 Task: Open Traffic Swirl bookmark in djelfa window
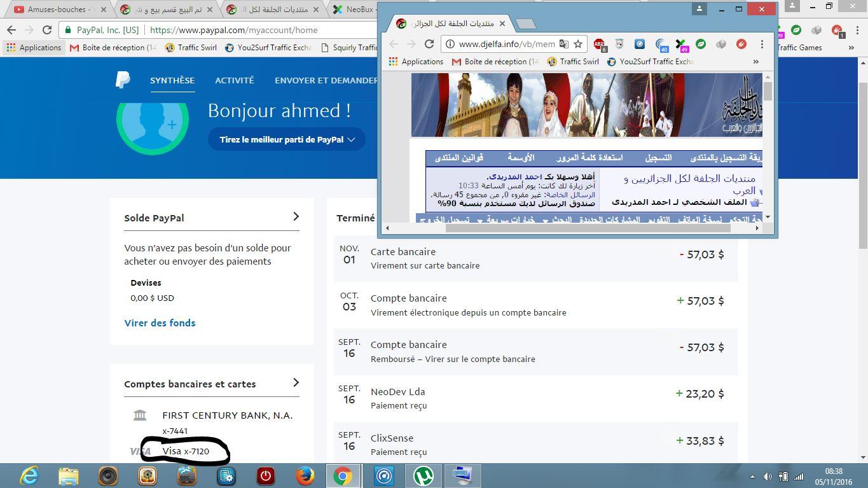[x=572, y=62]
